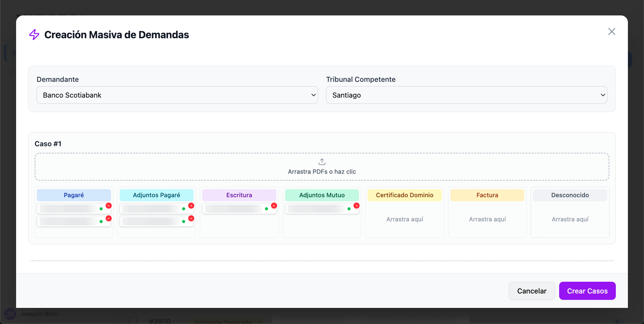The height and width of the screenshot is (324, 644).
Task: Click the Factura column drop area
Action: (487, 219)
